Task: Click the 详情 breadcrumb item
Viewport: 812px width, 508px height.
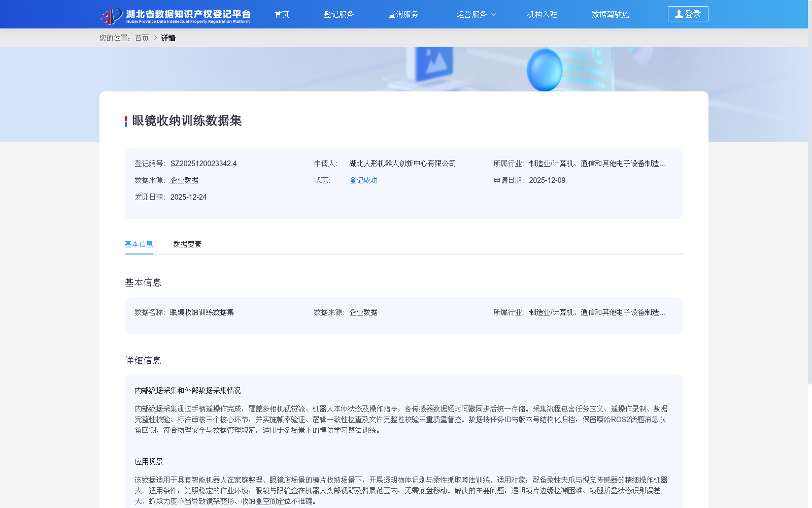Action: [x=168, y=38]
